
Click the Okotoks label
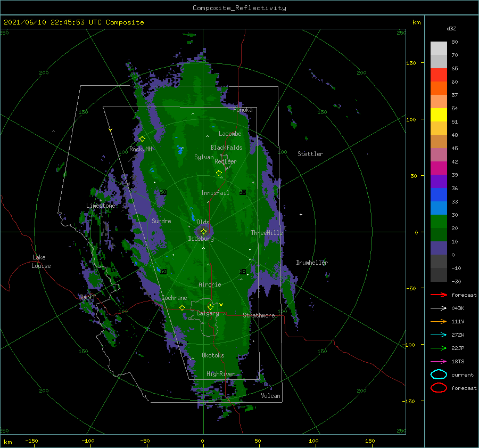click(213, 355)
